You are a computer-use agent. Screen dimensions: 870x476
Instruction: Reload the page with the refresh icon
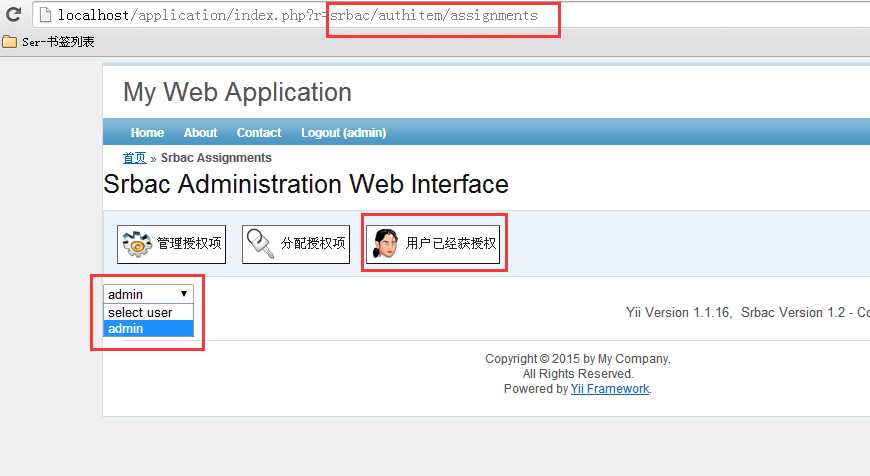click(x=13, y=14)
